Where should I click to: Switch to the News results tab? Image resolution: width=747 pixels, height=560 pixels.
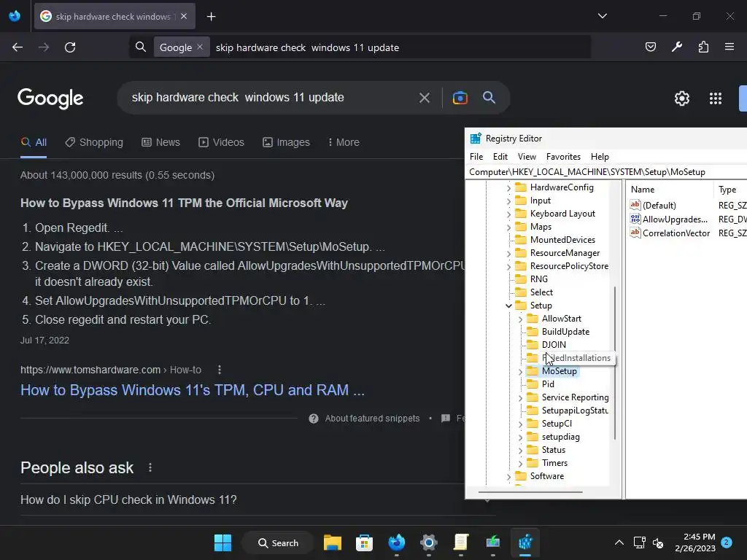[161, 142]
